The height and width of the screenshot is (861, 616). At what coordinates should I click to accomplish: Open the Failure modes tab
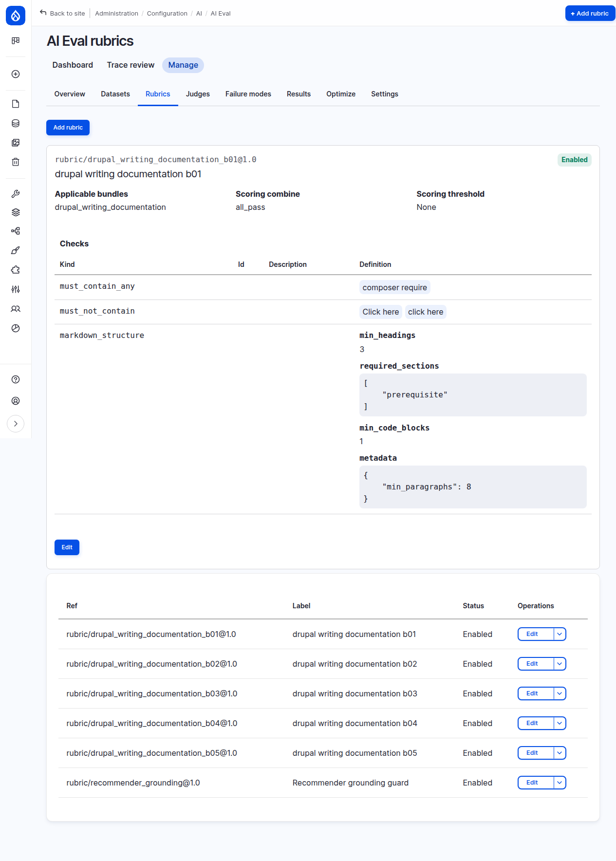tap(248, 94)
